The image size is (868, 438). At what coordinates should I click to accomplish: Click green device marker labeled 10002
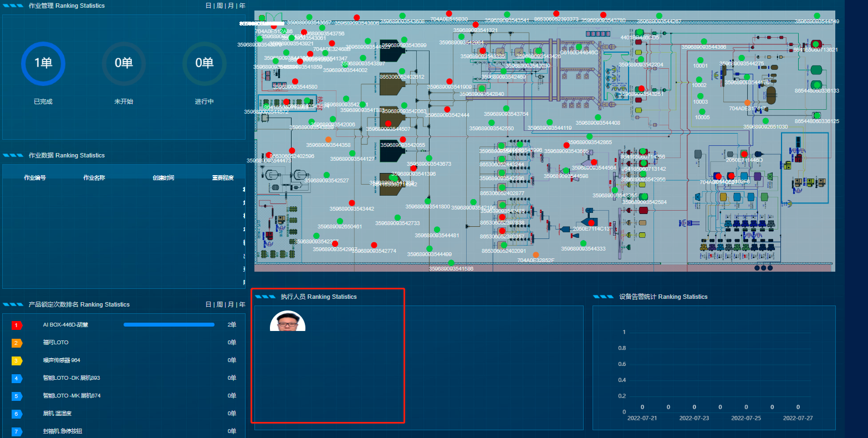click(x=699, y=79)
